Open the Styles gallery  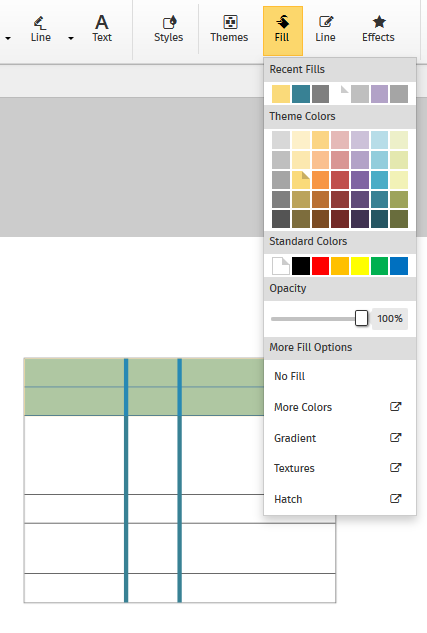tap(168, 29)
